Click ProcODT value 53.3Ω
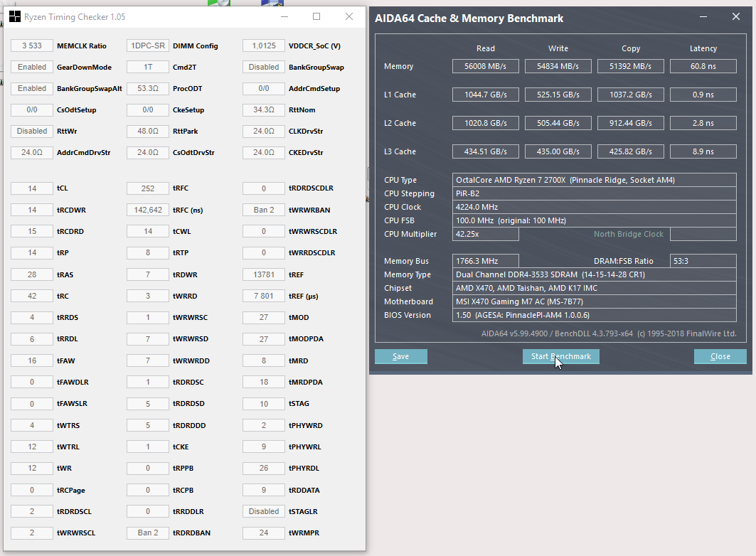Image resolution: width=756 pixels, height=556 pixels. 148,89
